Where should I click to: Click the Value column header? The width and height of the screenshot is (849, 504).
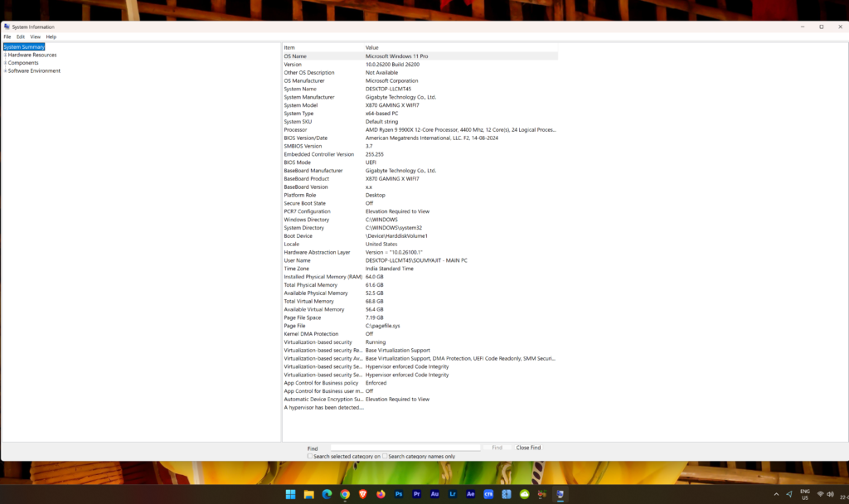(460, 47)
